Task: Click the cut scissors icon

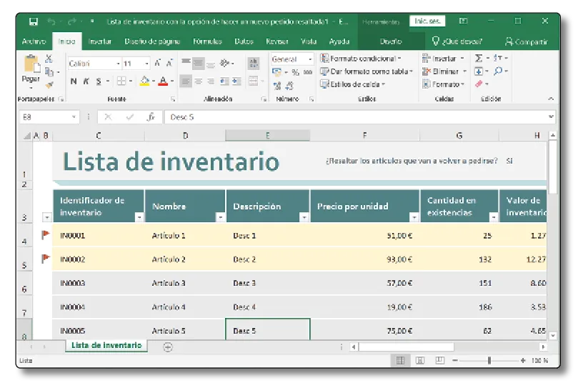Action: pyautogui.click(x=49, y=59)
